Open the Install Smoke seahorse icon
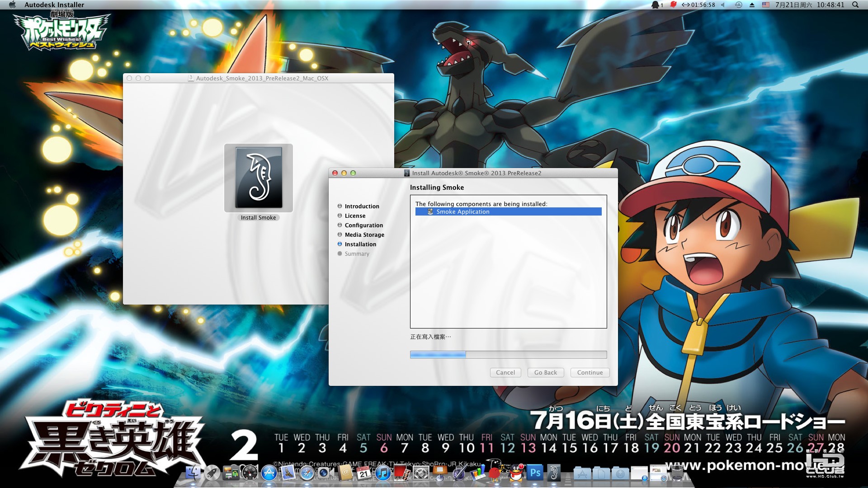 259,178
